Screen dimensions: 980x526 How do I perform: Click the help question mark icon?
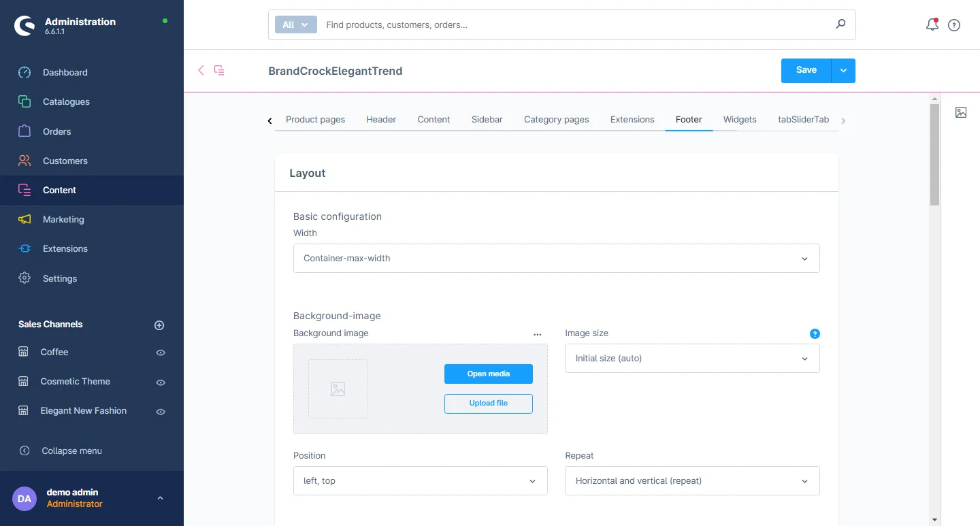[954, 25]
